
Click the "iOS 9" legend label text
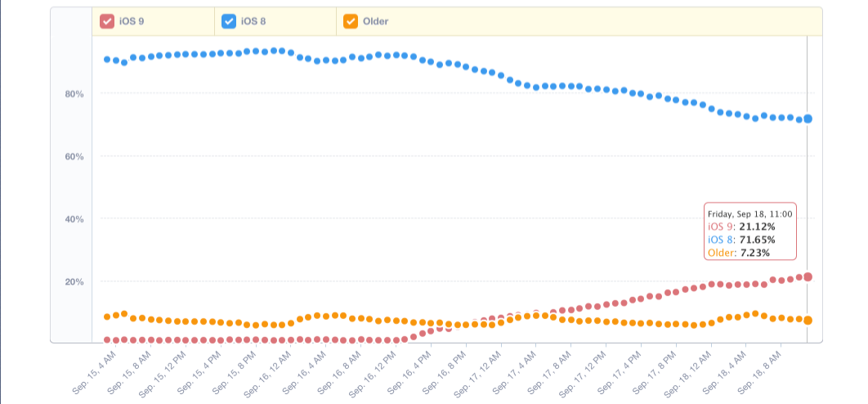click(131, 21)
